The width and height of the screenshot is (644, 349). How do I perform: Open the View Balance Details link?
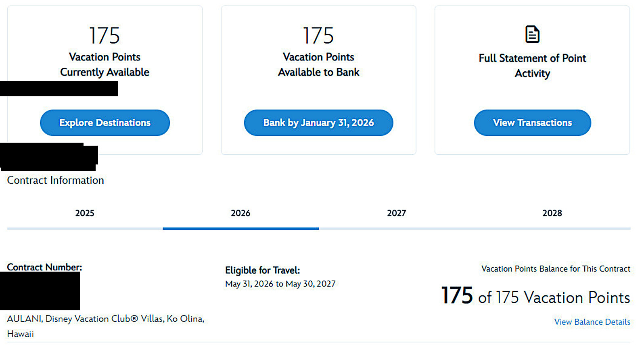[x=592, y=322]
